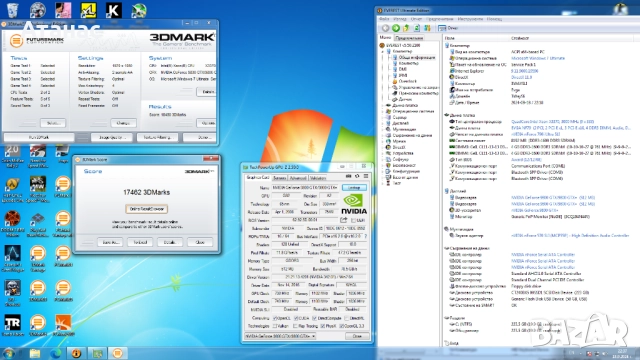
Task: Open the Recycle Bin desktop icon
Action: pos(12,10)
